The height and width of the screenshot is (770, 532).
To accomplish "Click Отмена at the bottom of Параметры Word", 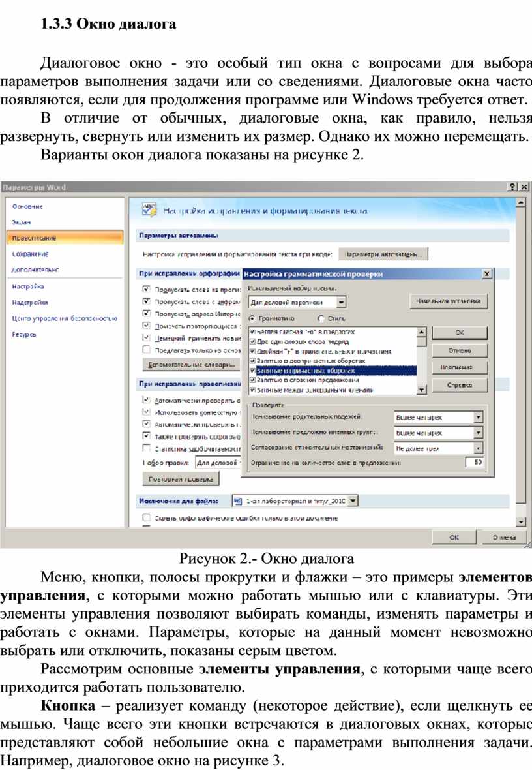I will (x=505, y=537).
